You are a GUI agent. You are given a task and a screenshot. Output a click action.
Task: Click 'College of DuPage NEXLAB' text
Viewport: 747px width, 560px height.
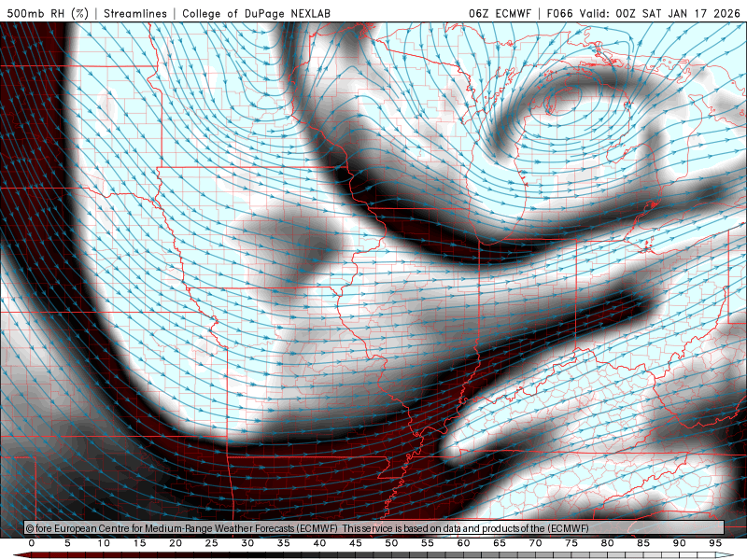coord(256,13)
